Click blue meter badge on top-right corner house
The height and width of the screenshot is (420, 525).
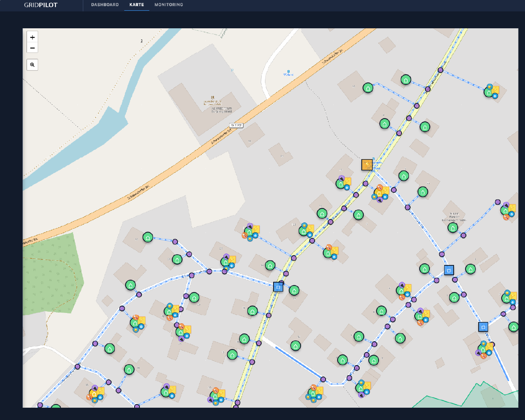coord(495,96)
